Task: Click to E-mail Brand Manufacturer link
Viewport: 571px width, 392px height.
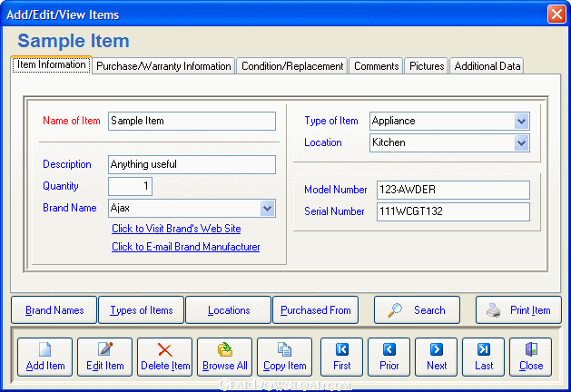Action: tap(186, 247)
